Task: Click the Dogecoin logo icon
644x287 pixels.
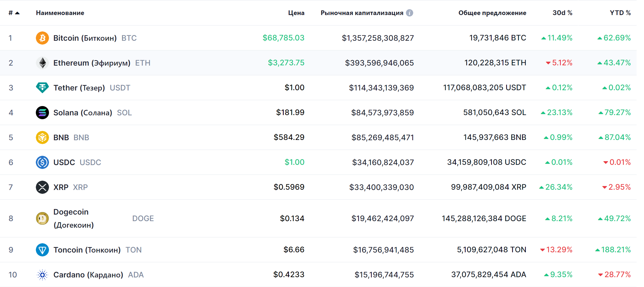Action: click(42, 218)
